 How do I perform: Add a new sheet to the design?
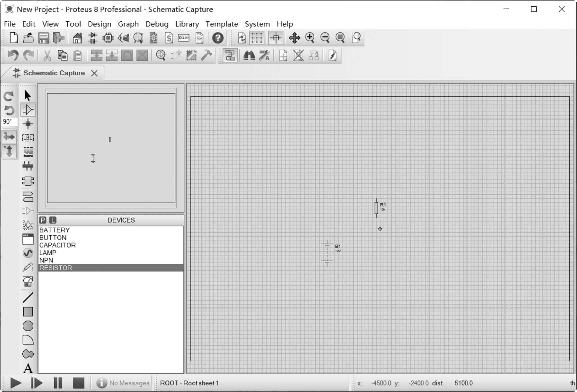tap(283, 55)
